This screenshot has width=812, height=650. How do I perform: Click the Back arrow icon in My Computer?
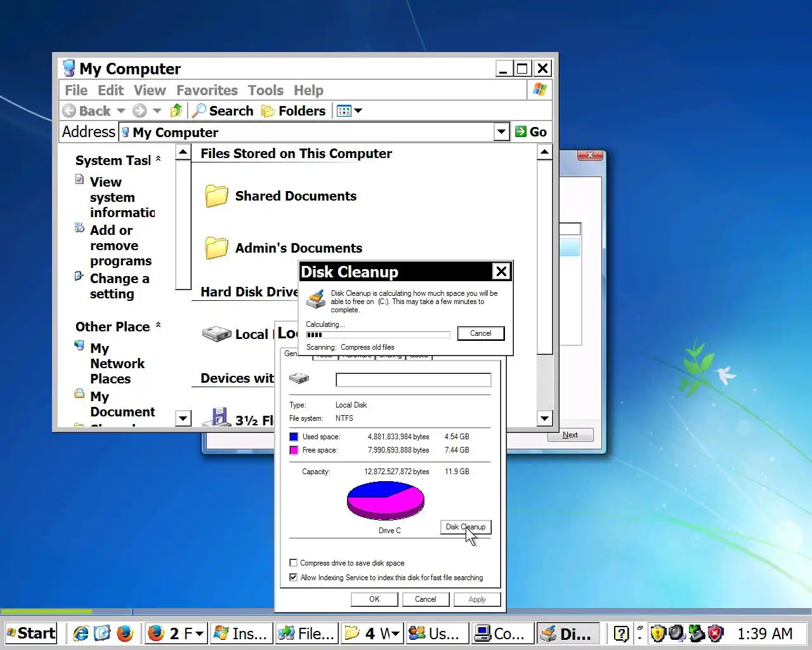tap(69, 111)
